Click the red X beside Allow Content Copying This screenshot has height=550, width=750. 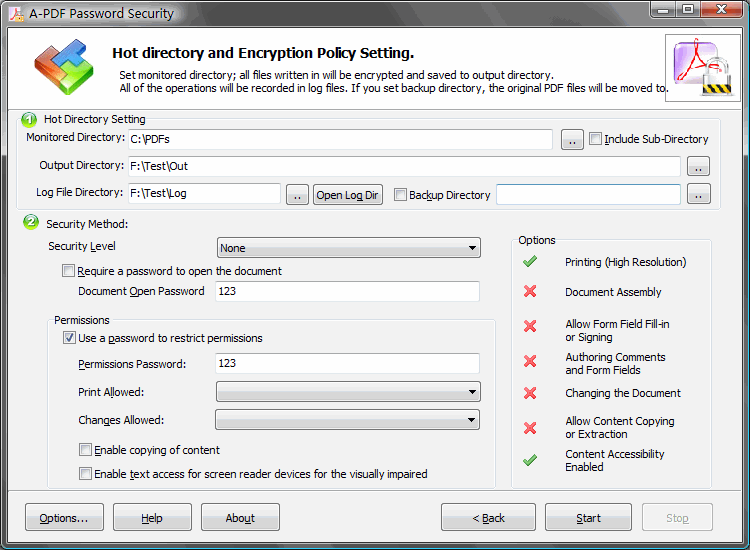click(529, 428)
